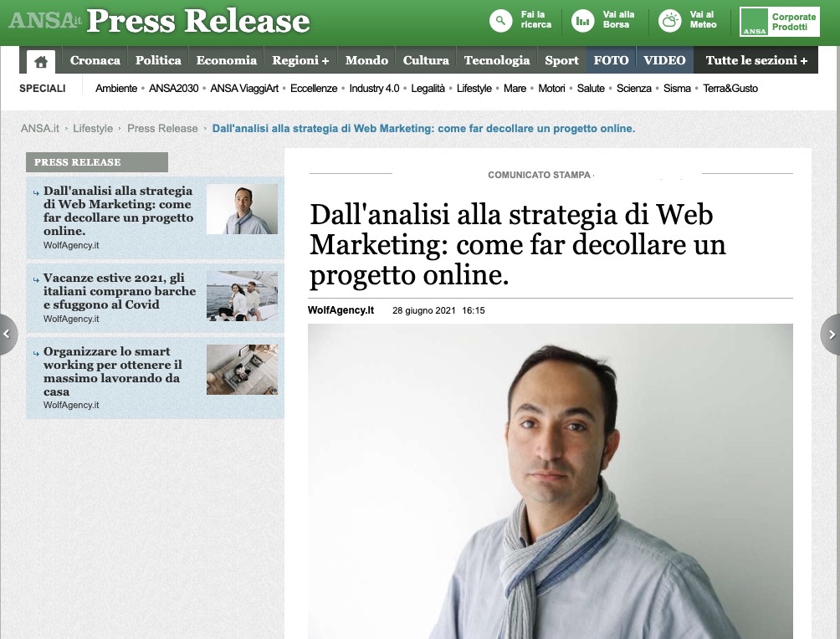Go to next article with right arrow

[x=831, y=335]
